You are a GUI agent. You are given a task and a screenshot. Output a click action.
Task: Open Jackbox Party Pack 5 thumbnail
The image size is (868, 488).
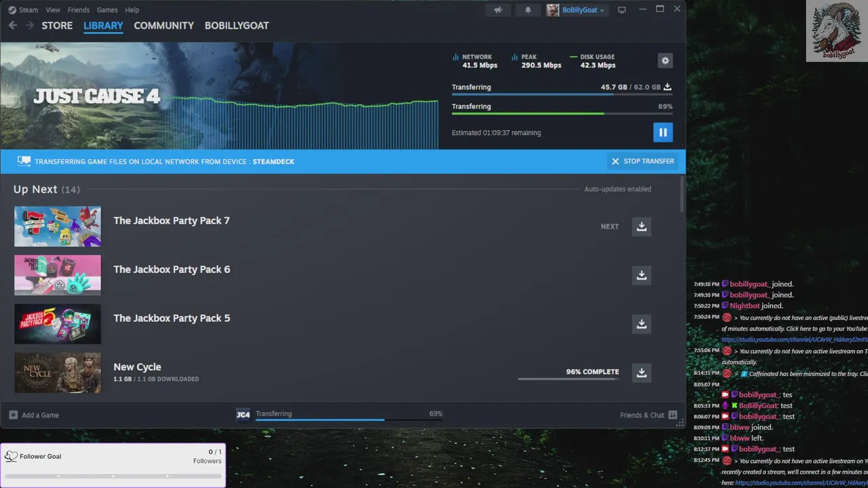pyautogui.click(x=58, y=324)
